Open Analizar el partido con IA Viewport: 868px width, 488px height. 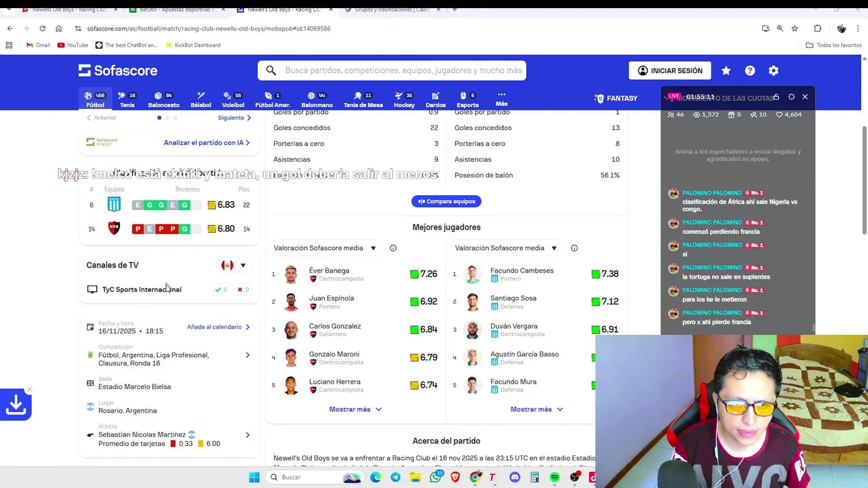207,143
